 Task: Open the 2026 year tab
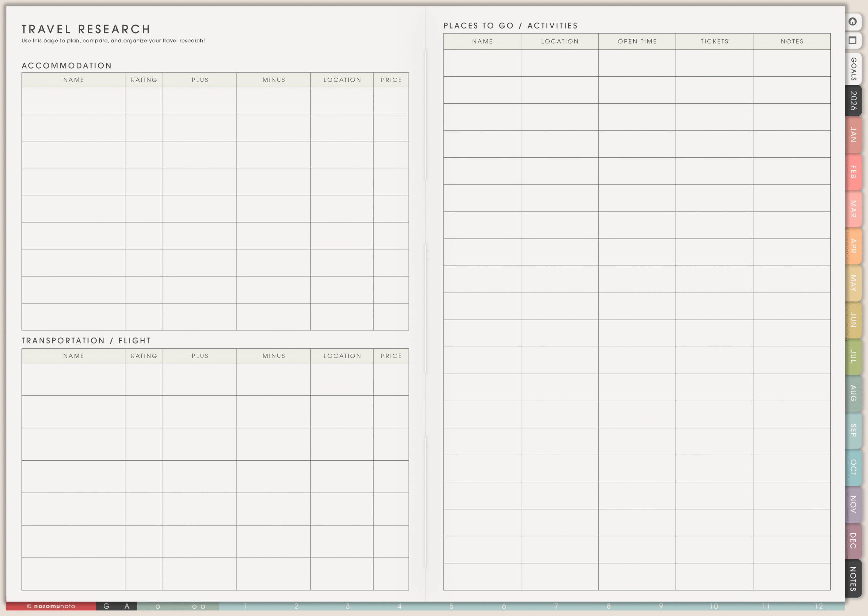point(853,100)
